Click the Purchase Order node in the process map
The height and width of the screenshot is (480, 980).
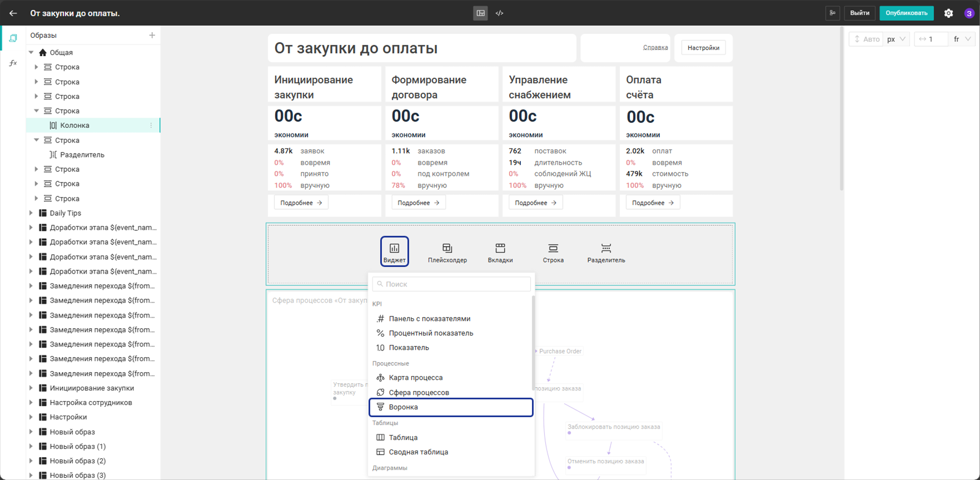[x=559, y=352]
